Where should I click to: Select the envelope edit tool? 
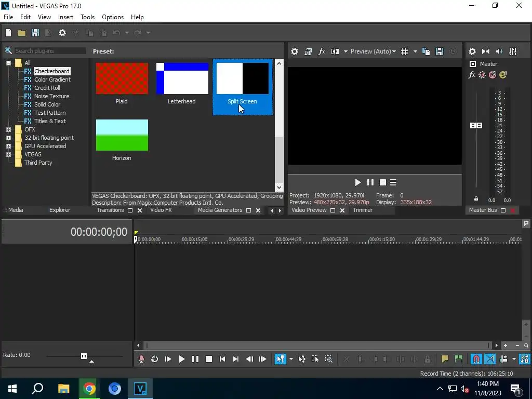[x=302, y=359]
